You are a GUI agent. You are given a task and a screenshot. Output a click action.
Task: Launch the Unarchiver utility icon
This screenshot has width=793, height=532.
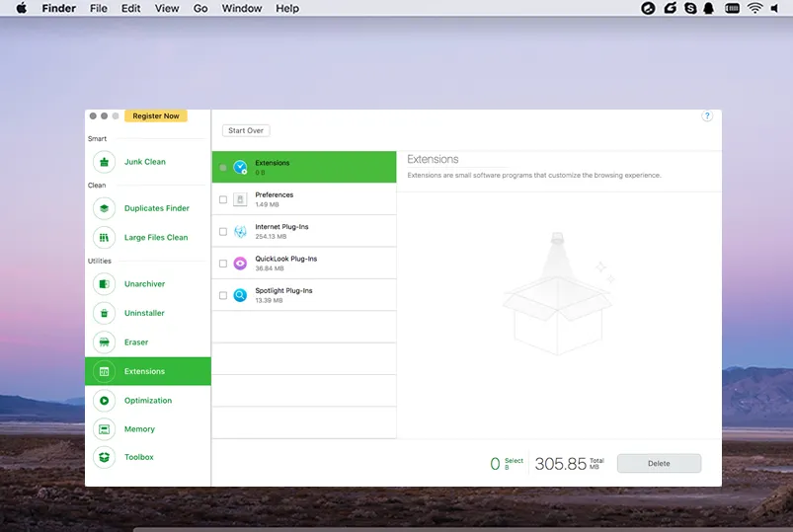105,284
